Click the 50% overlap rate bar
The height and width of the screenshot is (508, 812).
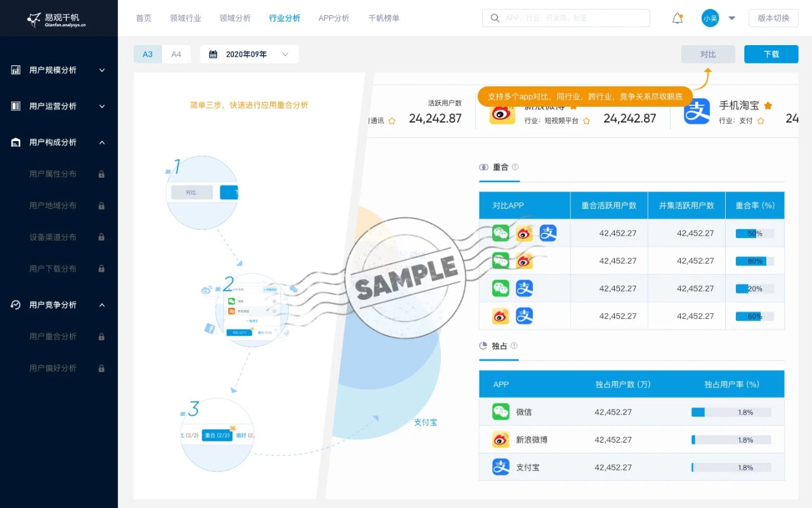tap(755, 233)
